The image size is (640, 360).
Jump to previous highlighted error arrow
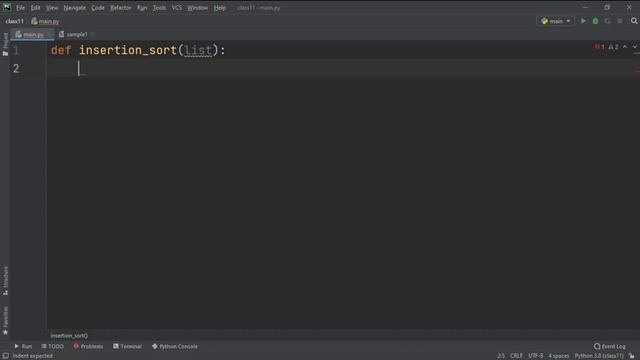coord(625,47)
